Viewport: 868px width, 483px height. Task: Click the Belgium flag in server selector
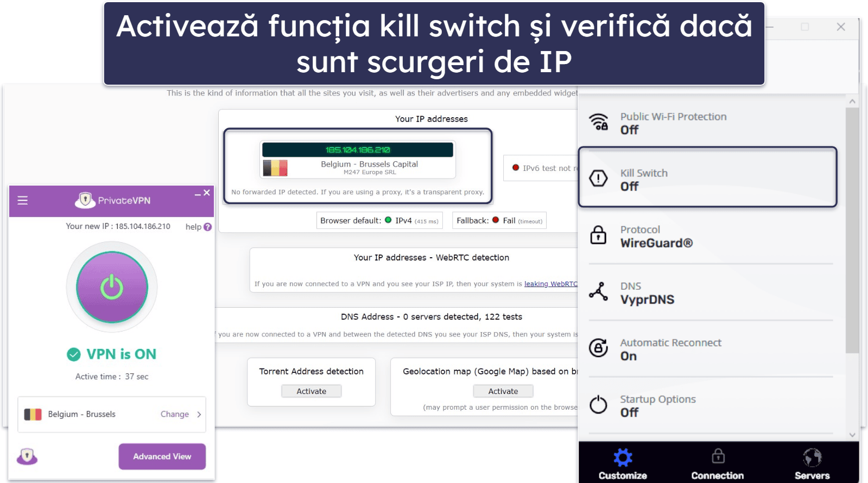33,414
